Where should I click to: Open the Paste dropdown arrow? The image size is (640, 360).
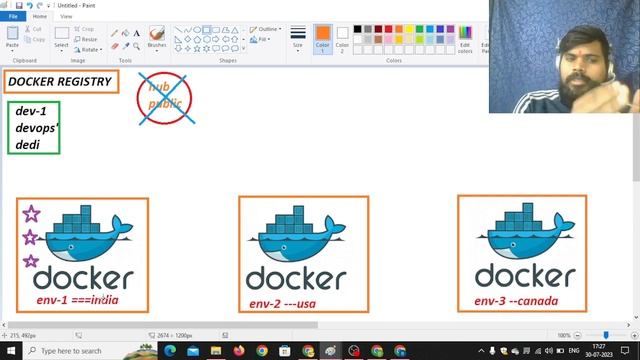pos(12,51)
